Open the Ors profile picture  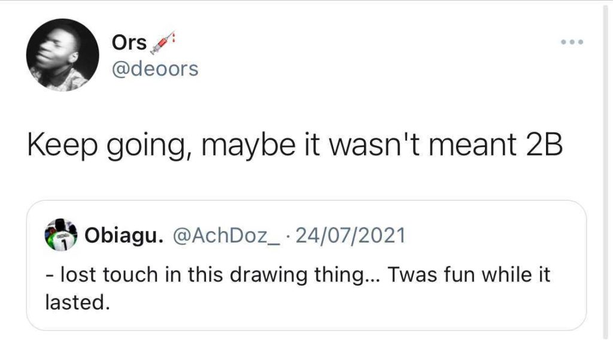point(62,54)
